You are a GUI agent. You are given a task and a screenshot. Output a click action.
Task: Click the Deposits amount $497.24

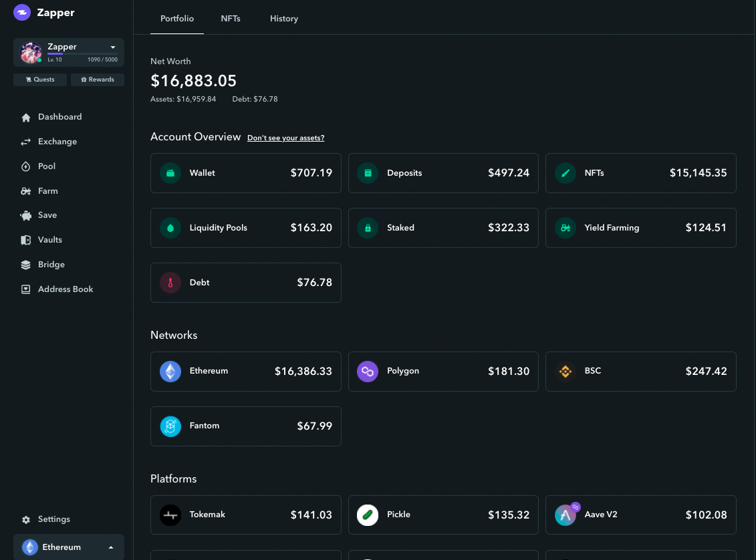click(x=509, y=173)
